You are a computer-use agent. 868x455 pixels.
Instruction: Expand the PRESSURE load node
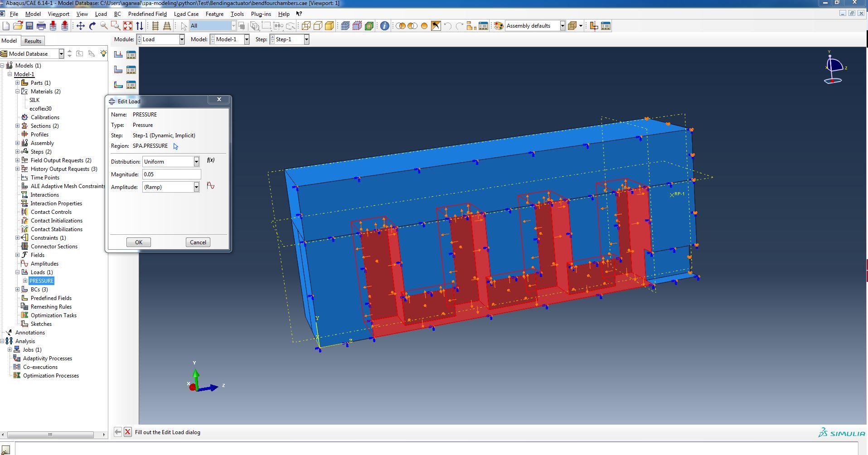click(25, 281)
